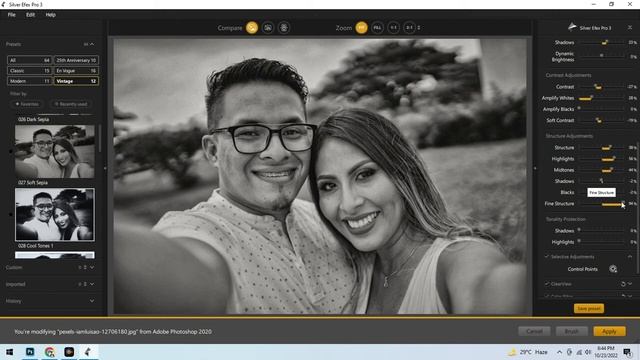Click the Silver Efex taskbar icon
640x360 pixels.
pos(88,352)
